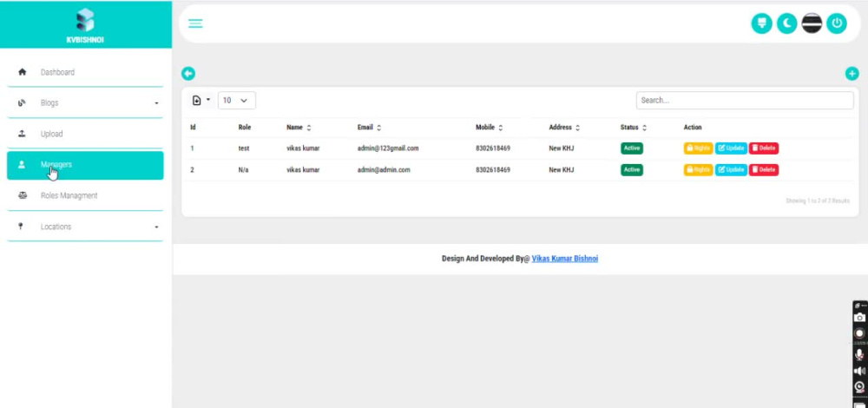Open the Upload sidebar item
This screenshot has height=408, width=868.
point(85,134)
